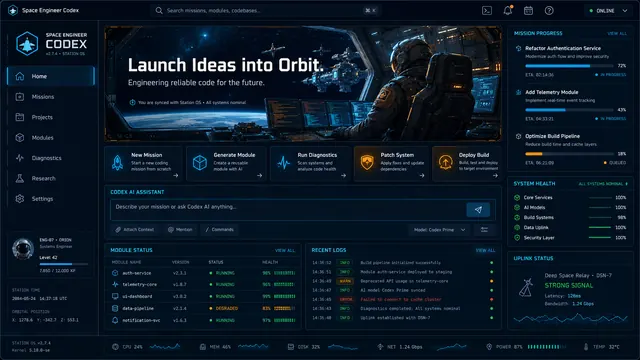Select auth-service module row
This screenshot has width=640, height=360.
tap(203, 273)
